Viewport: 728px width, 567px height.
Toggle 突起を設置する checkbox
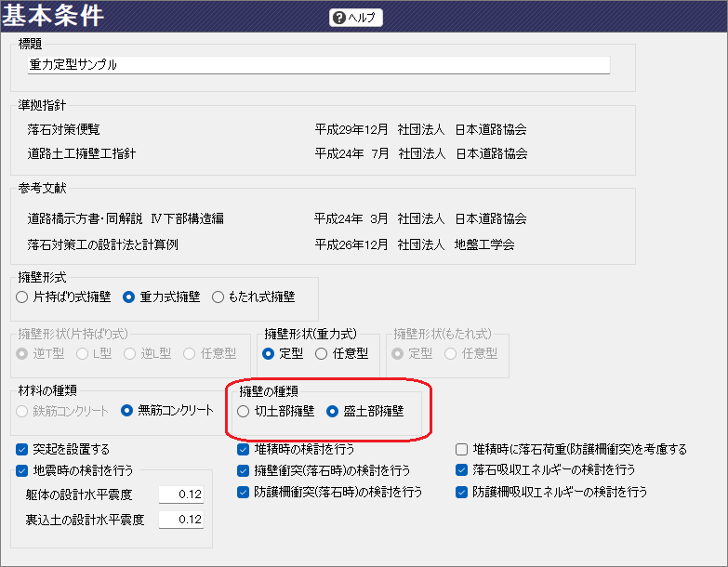(22, 449)
